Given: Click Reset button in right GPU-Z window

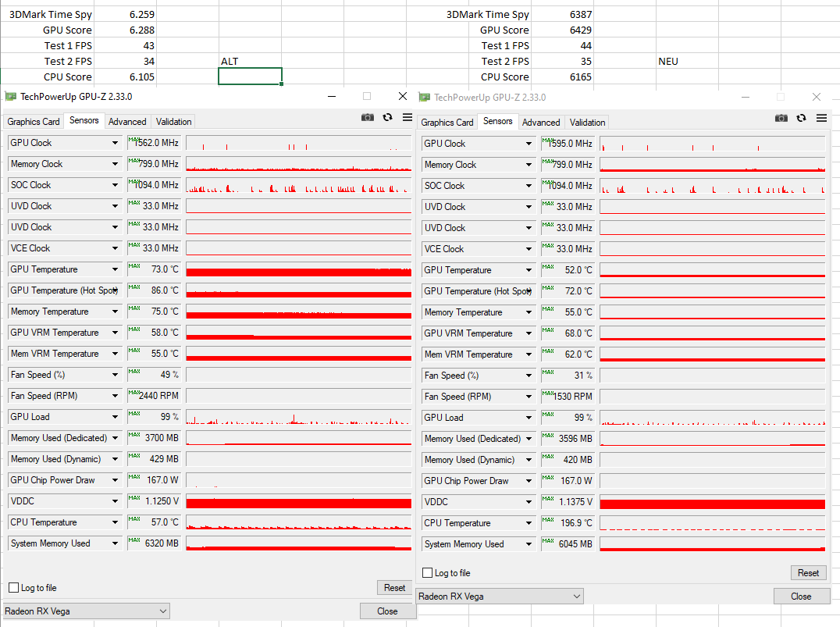Looking at the screenshot, I should tap(808, 573).
